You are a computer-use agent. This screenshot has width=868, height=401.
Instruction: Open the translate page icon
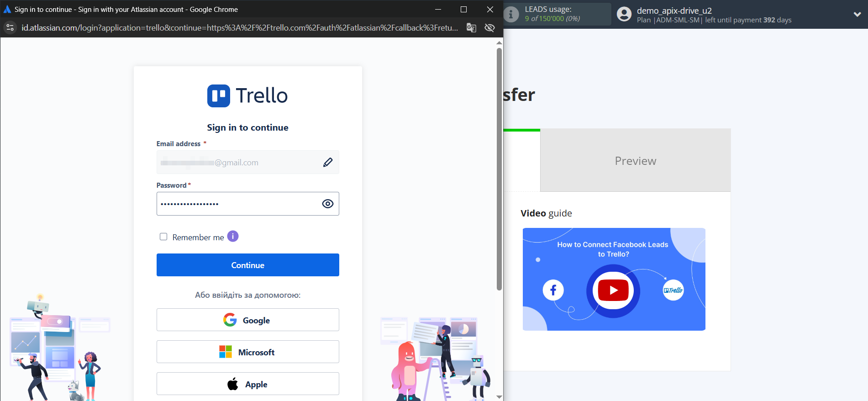click(x=471, y=28)
